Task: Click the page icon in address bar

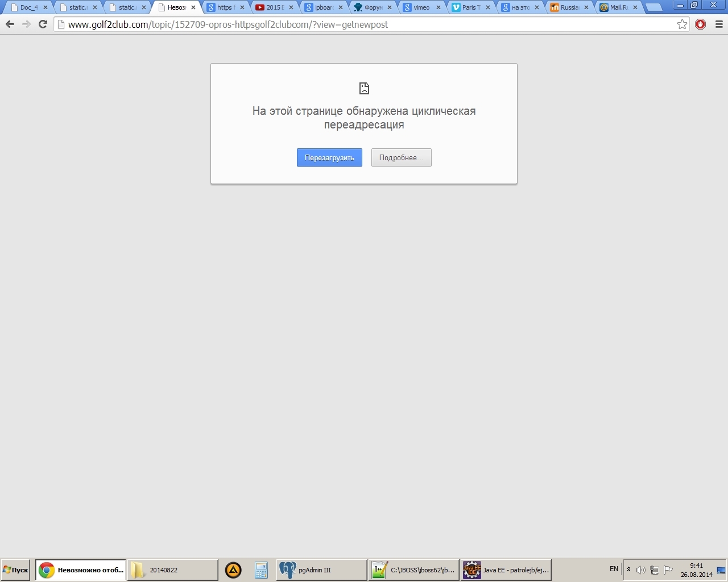Action: (61, 24)
